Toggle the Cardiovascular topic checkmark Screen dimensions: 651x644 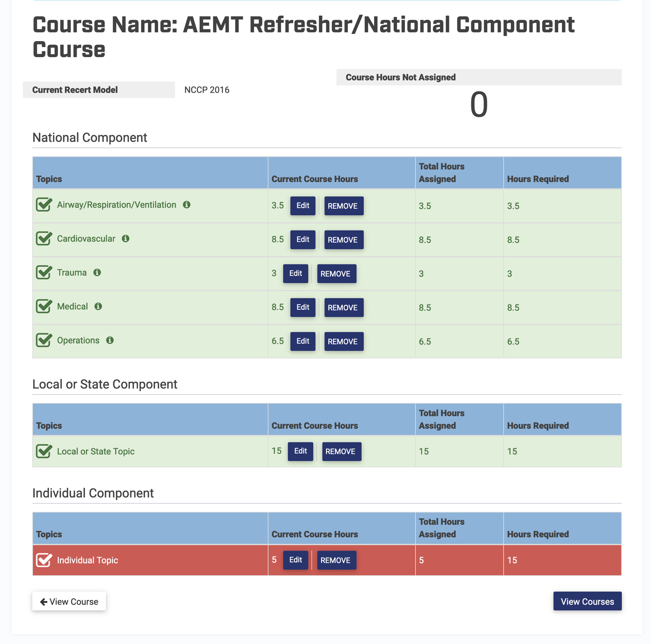click(x=44, y=238)
